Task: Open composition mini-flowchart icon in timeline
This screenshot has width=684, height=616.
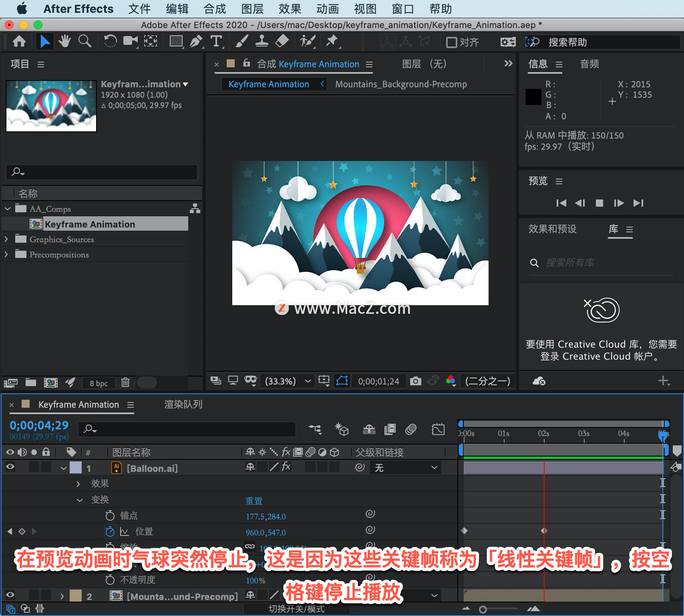Action: pos(315,430)
